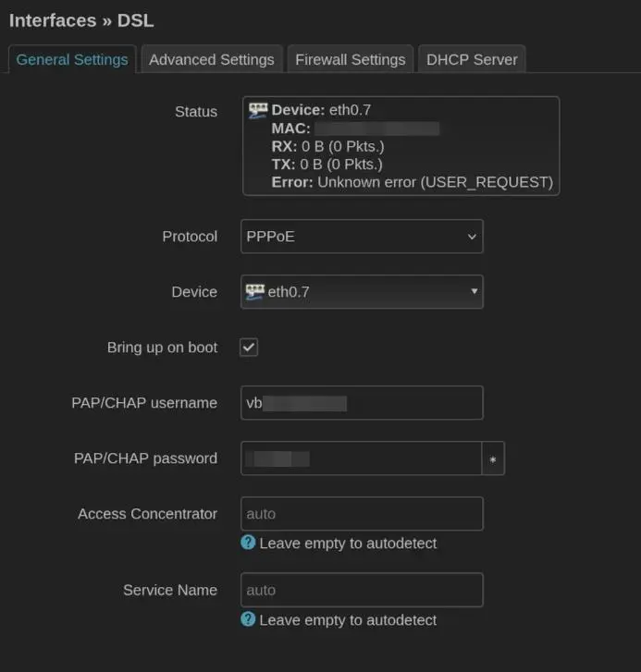641x672 pixels.
Task: Click the ethernet icon in Device dropdown
Action: coord(254,292)
